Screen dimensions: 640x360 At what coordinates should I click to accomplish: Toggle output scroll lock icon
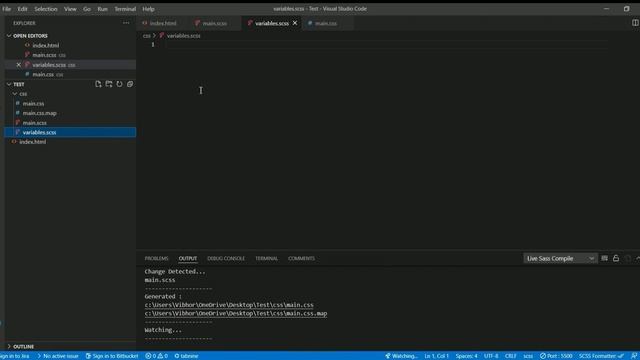point(616,258)
